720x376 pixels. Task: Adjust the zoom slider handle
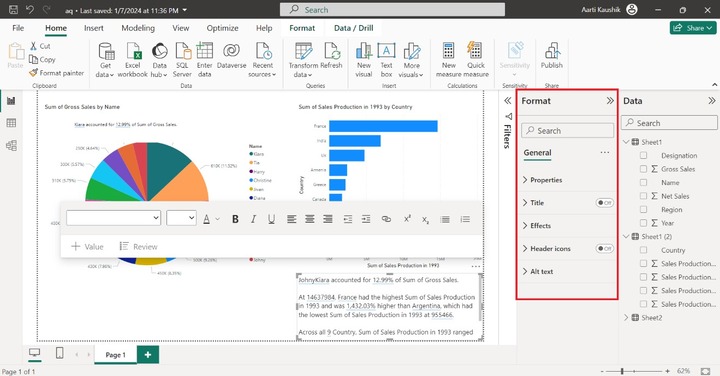(x=622, y=371)
